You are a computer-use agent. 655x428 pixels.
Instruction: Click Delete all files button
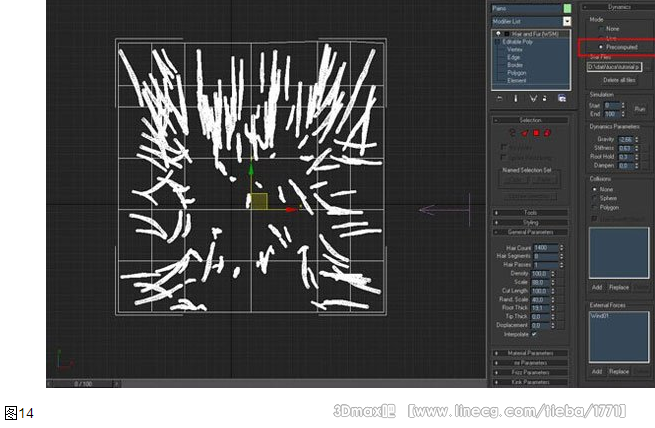[619, 79]
